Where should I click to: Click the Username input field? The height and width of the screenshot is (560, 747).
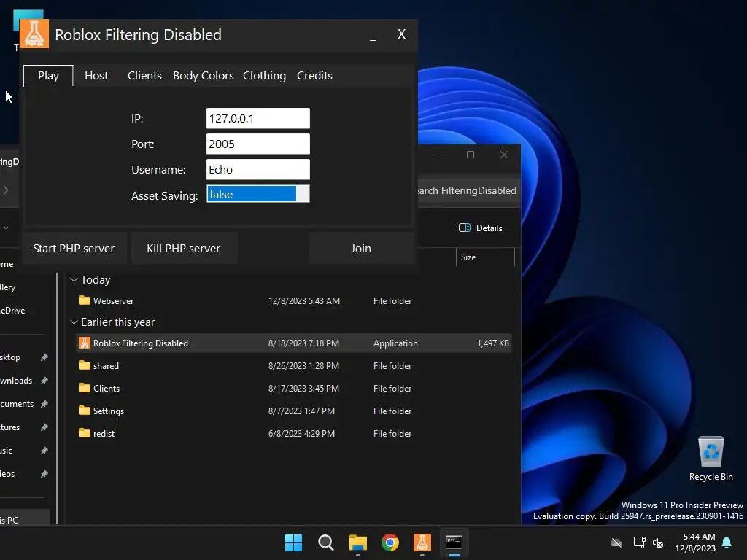tap(258, 169)
